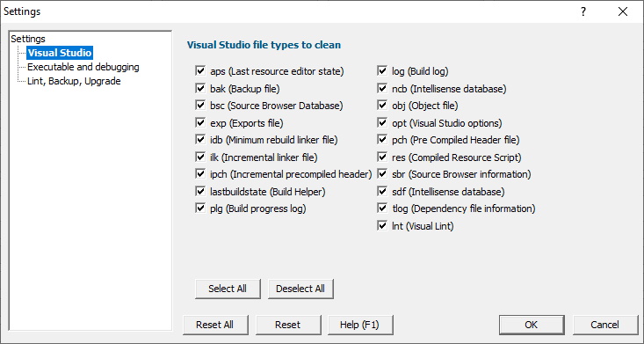Disable lastbuildstate (Build Helper) option

[x=200, y=191]
